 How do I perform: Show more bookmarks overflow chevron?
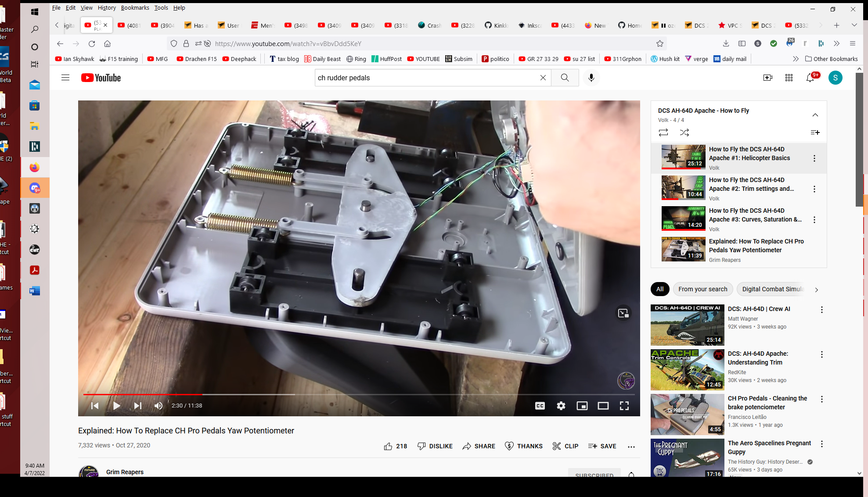tap(796, 59)
